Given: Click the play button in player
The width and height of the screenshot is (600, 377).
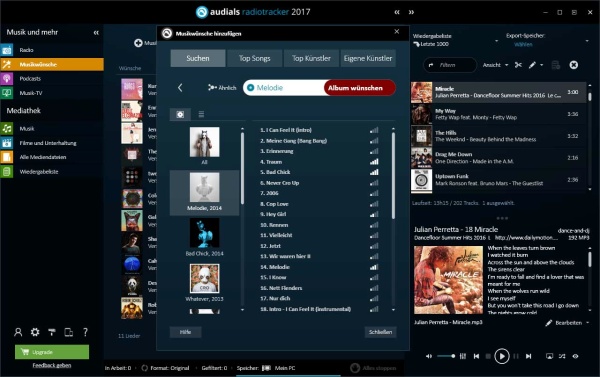Looking at the screenshot, I should coord(502,356).
